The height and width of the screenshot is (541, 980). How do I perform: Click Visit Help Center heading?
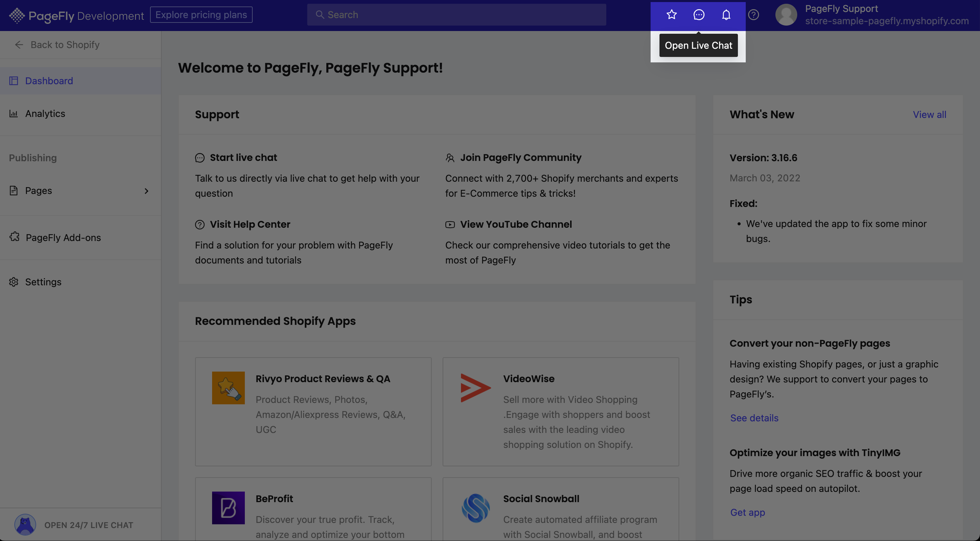tap(250, 224)
